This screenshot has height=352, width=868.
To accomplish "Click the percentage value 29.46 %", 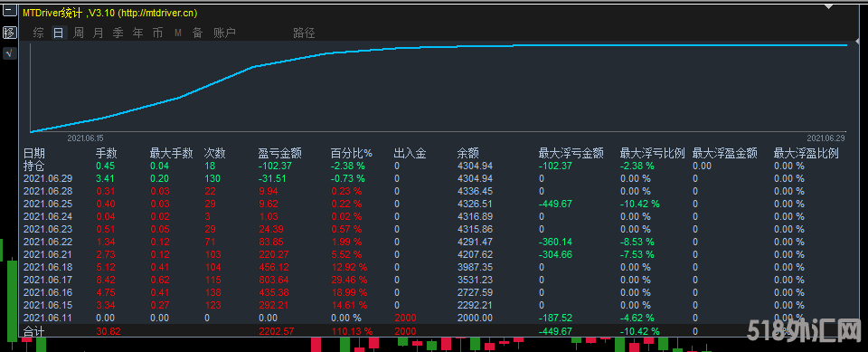I will click(x=349, y=280).
